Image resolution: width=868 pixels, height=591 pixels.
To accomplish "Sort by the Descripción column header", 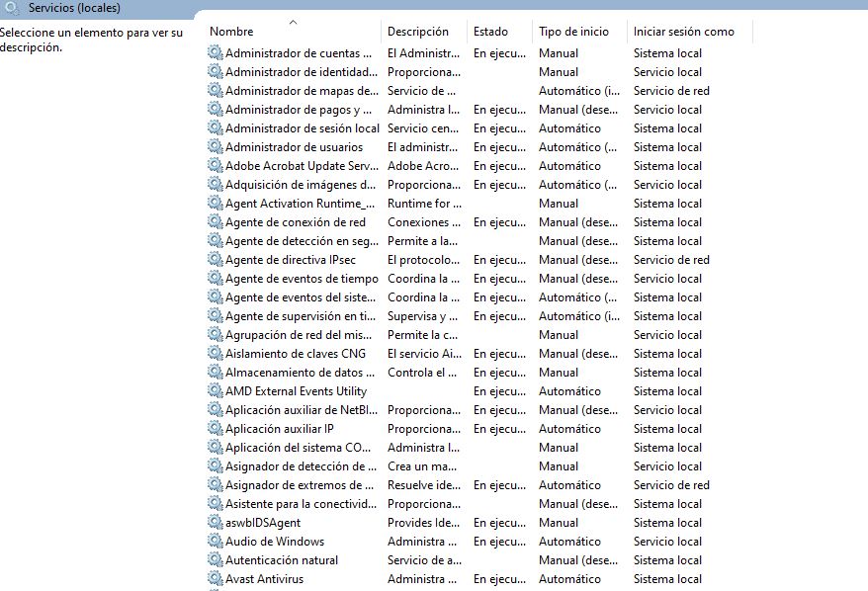I will coord(418,32).
